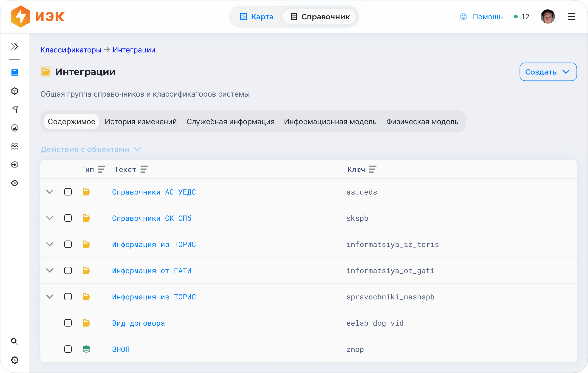Viewport: 588px width, 373px height.
Task: Check the checkbox for Справочники АС УЕДС
Action: [x=68, y=192]
